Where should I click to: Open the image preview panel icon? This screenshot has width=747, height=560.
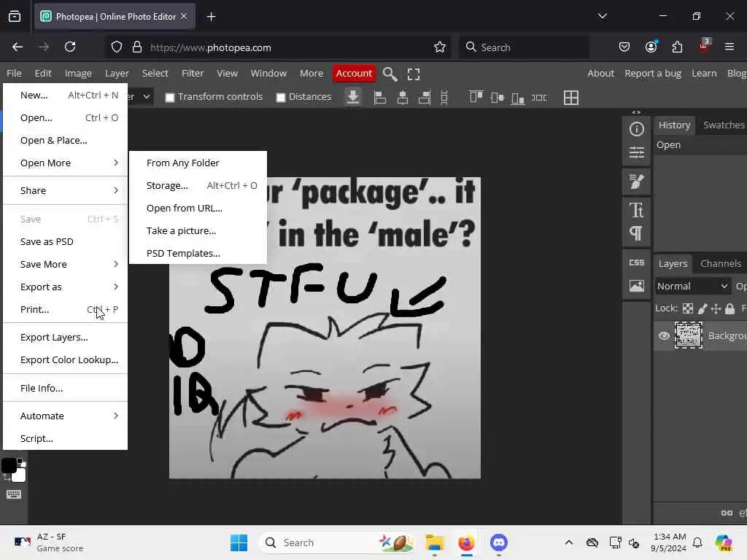[x=636, y=286]
